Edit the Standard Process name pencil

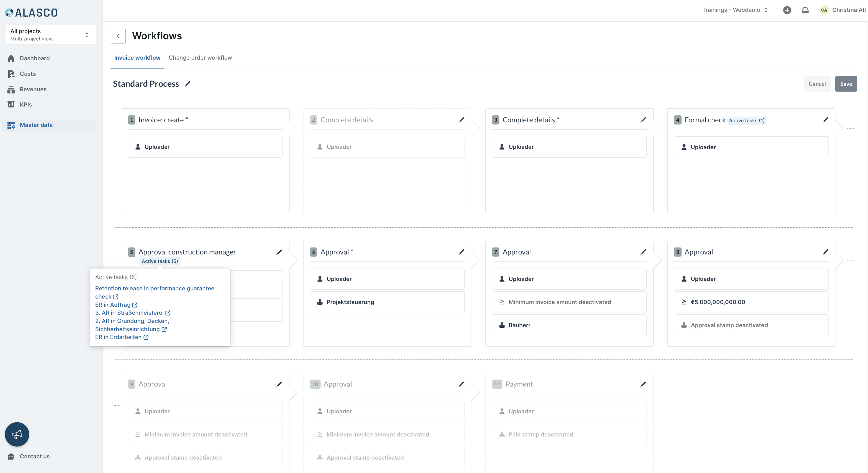[x=187, y=84]
